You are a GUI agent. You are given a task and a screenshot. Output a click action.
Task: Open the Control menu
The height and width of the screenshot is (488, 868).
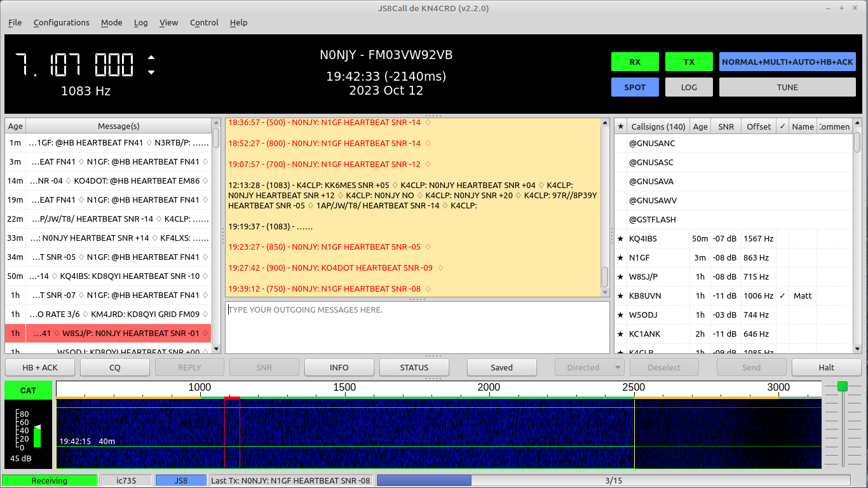[204, 23]
